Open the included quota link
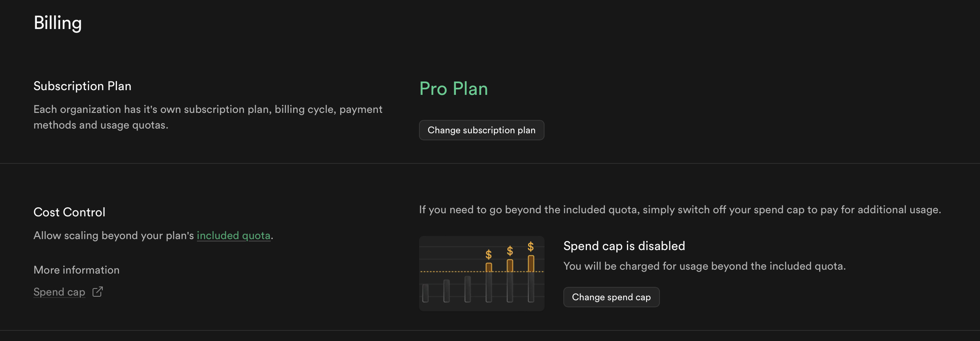980x341 pixels. [233, 236]
